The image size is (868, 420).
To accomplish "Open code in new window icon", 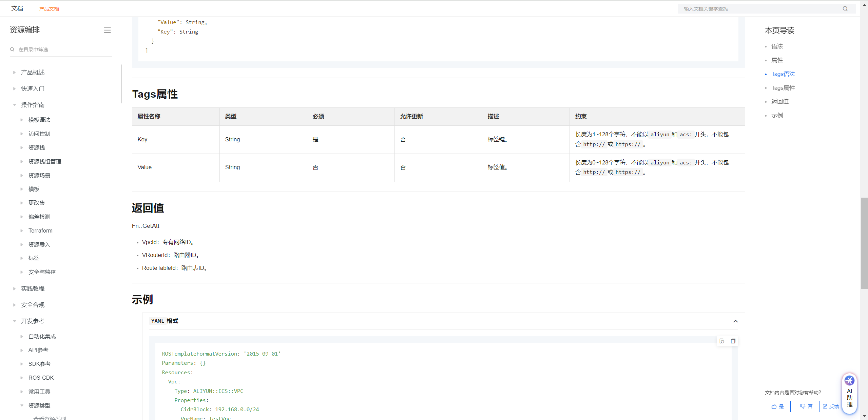I will click(722, 341).
